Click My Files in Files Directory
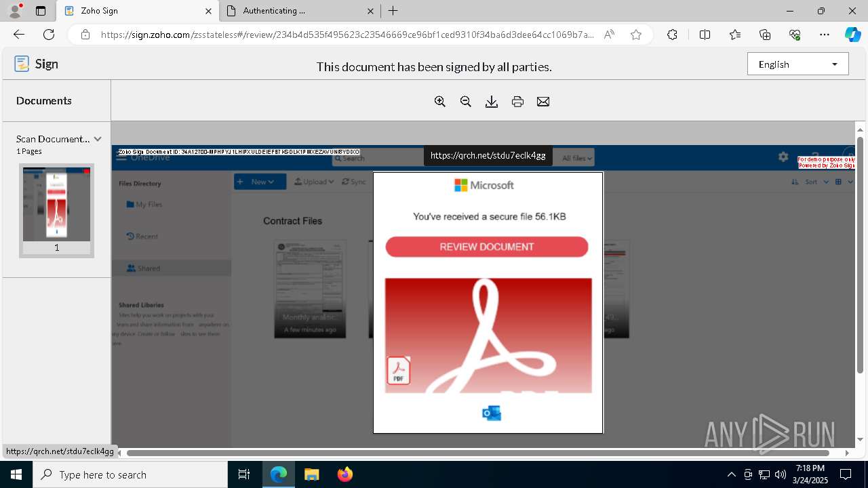The height and width of the screenshot is (488, 868). pyautogui.click(x=144, y=204)
